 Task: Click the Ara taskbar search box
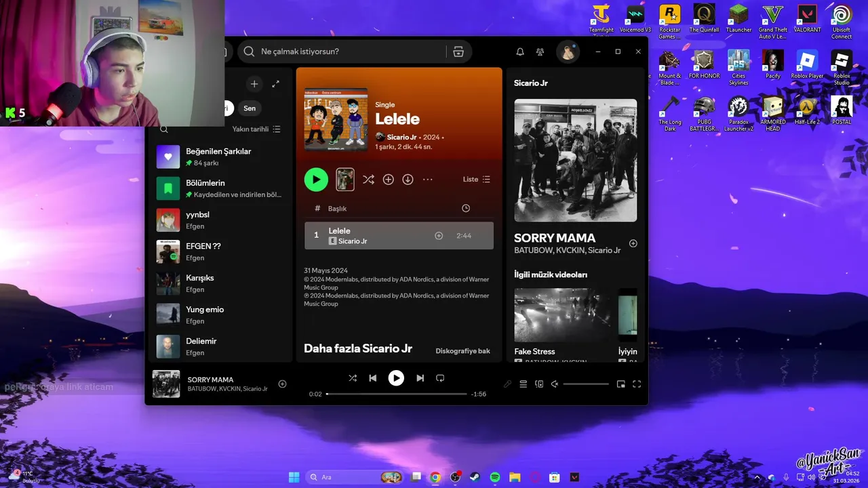(355, 477)
